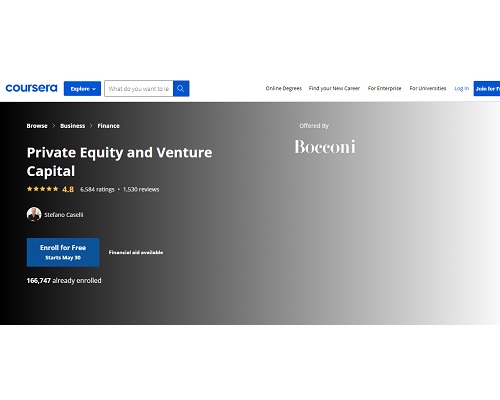Focus the 'What do you want to learn' search box
500x400 pixels.
click(139, 89)
